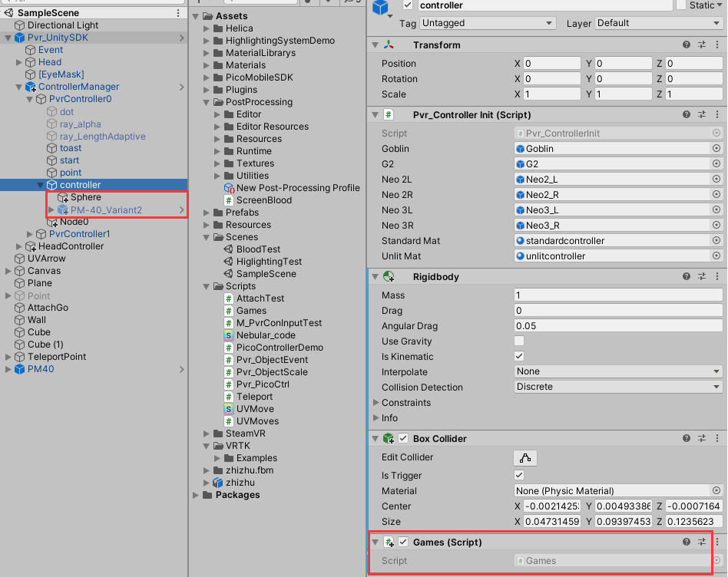Image resolution: width=728 pixels, height=577 pixels.
Task: Click the Pvr_Controller Init help icon
Action: [x=687, y=114]
